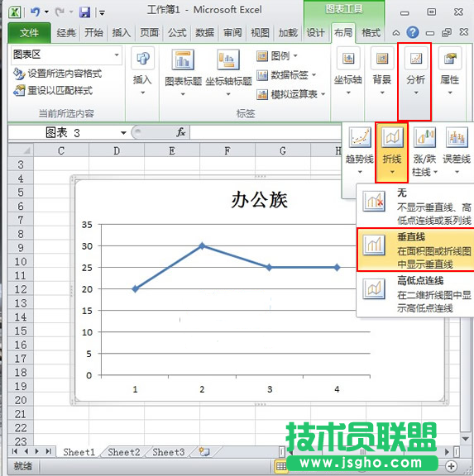Open the 背景 dropdown arrow

coord(382,93)
